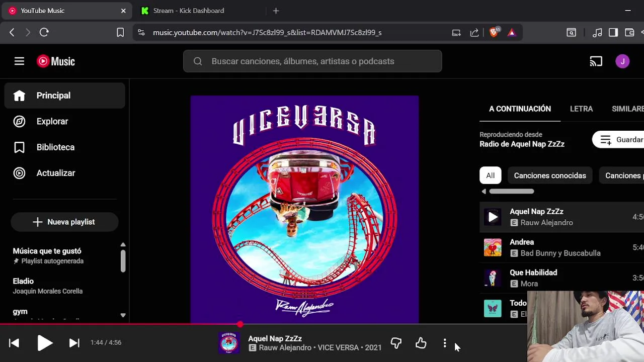Click the share page icon in address bar
This screenshot has width=644, height=362.
tap(474, 33)
